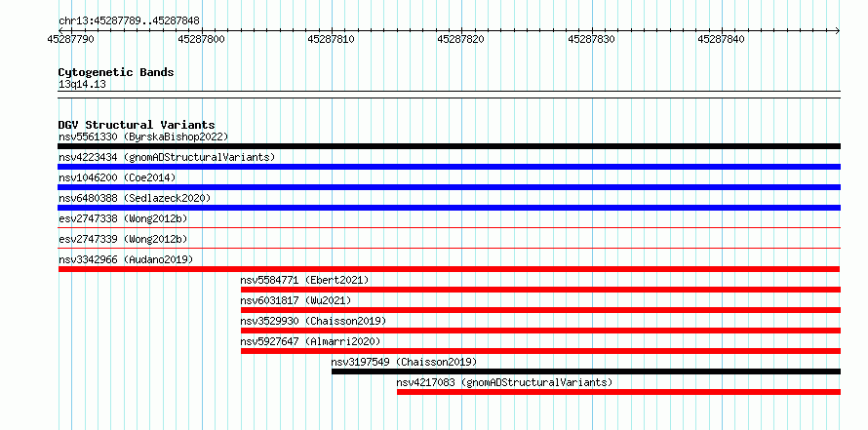This screenshot has height=430, width=868.
Task: Select the red nsv3529930 variant bar
Action: click(x=540, y=331)
